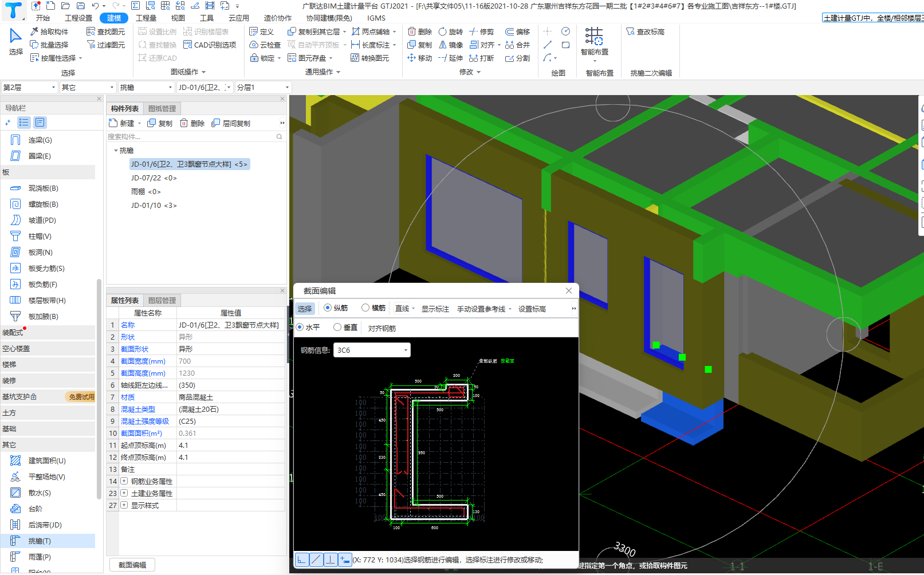
Task: Open the 其它 category dropdown
Action: pyautogui.click(x=88, y=87)
